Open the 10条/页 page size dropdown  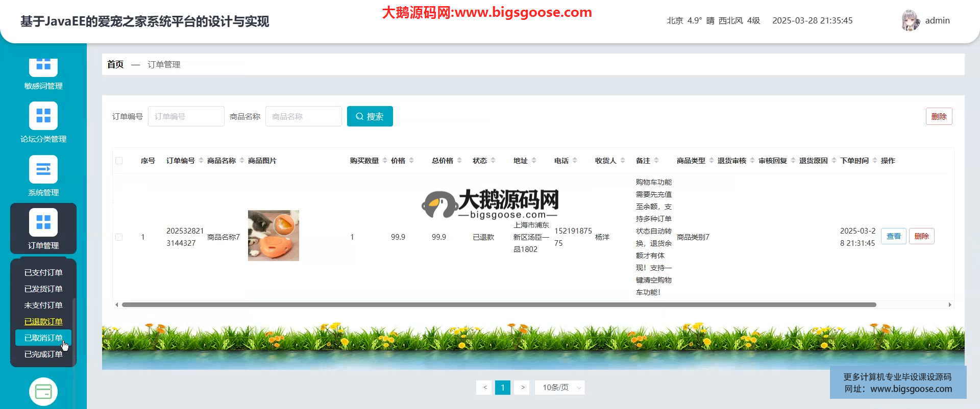[559, 388]
